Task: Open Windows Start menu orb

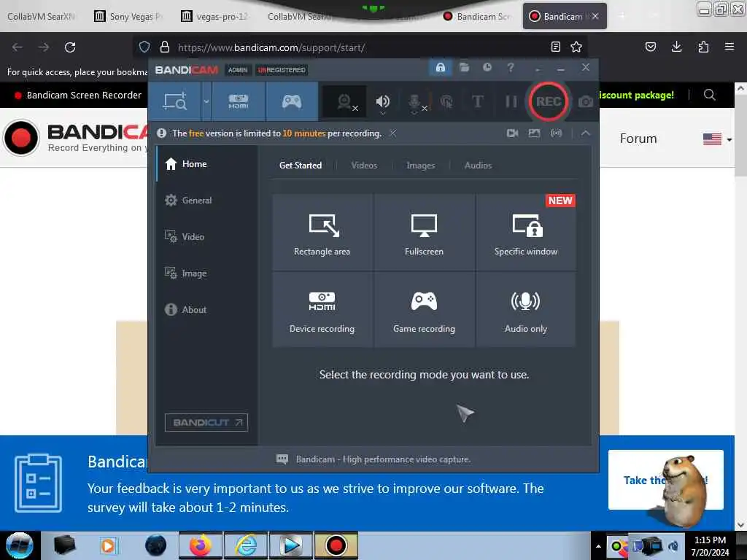Action: click(19, 545)
